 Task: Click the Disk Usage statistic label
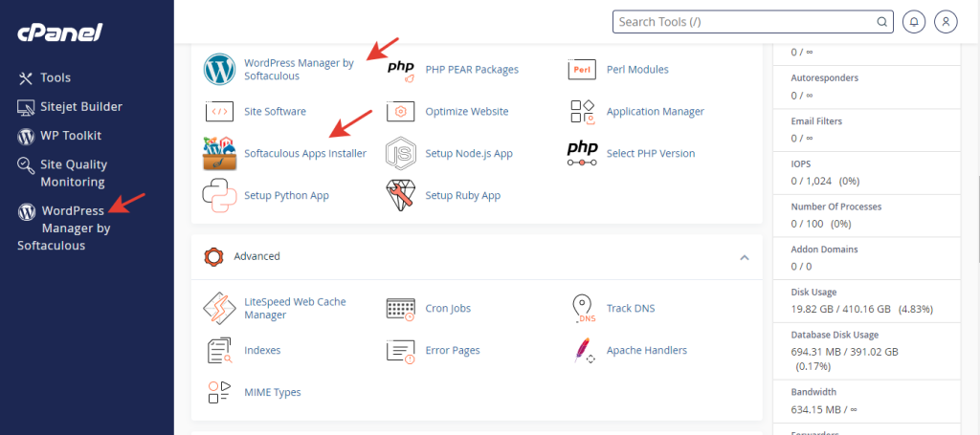coord(813,293)
